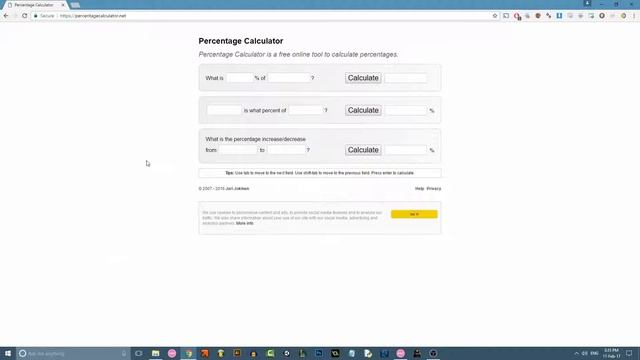
Task: Click the increase/decrease result field
Action: 406,150
